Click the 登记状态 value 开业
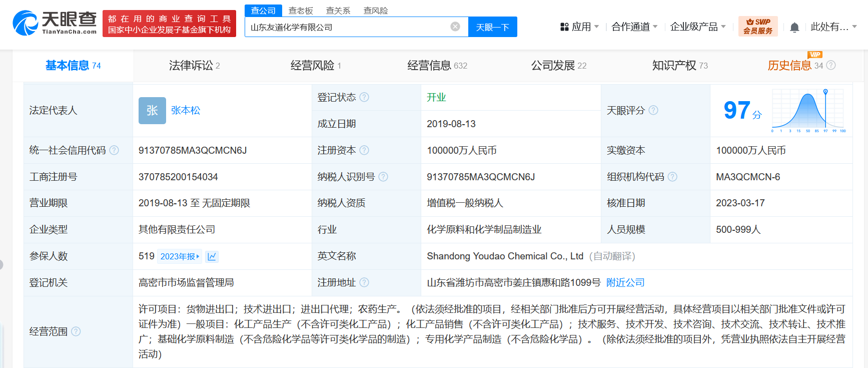The height and width of the screenshot is (368, 868). pyautogui.click(x=436, y=97)
